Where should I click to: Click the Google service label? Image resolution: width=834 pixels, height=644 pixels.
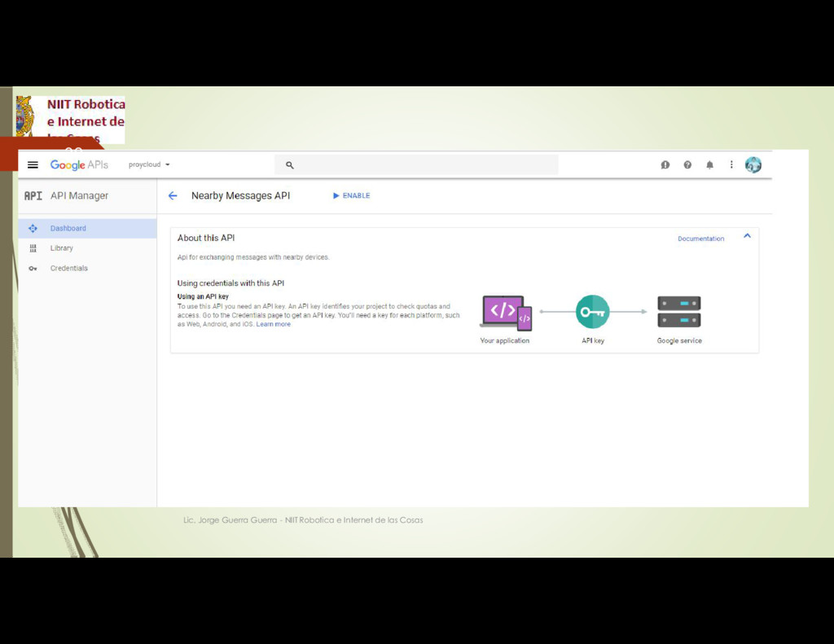click(x=679, y=341)
